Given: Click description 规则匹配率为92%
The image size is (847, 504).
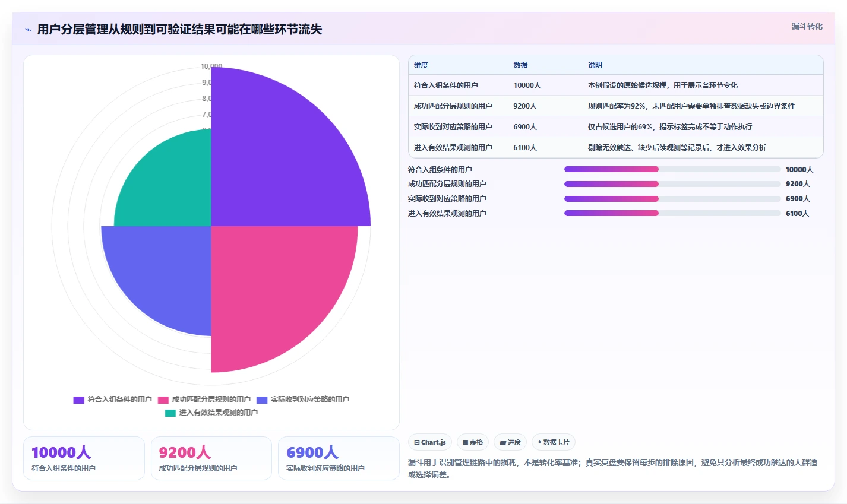Looking at the screenshot, I should (691, 106).
